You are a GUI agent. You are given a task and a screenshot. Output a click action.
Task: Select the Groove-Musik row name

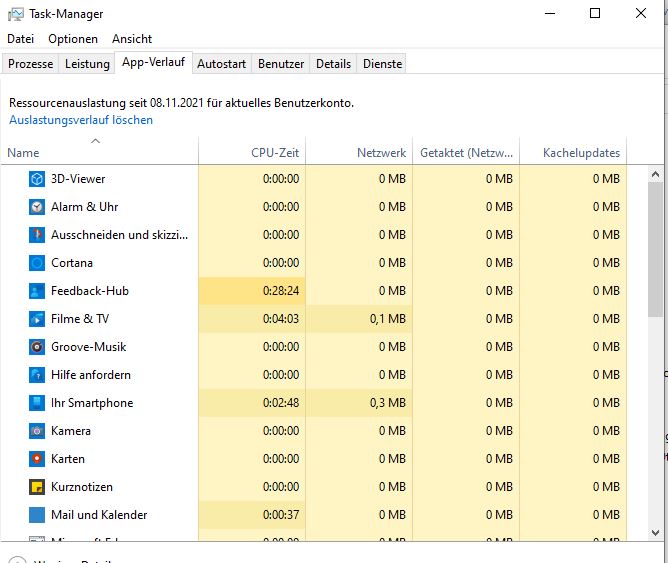click(88, 347)
